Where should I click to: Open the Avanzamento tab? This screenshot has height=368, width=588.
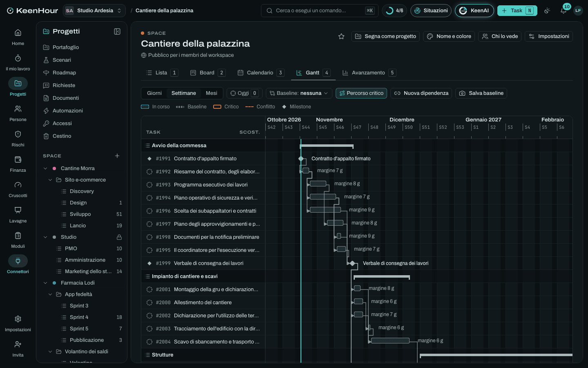[x=369, y=73]
